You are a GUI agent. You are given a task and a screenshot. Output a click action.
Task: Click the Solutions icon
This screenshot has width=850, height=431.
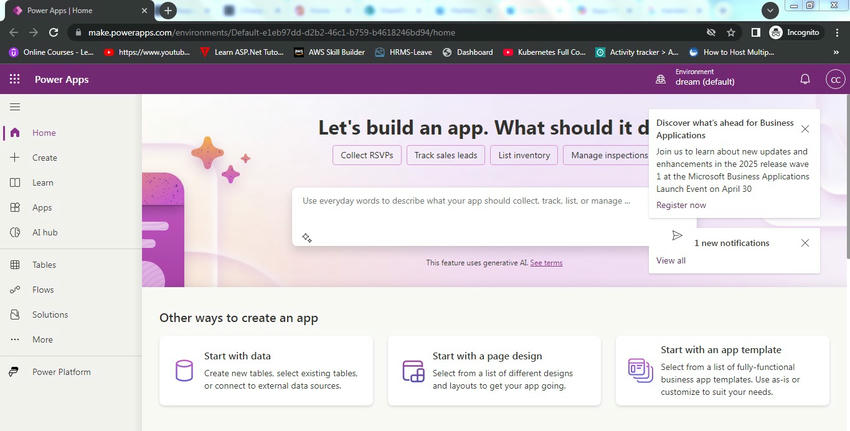tap(15, 314)
